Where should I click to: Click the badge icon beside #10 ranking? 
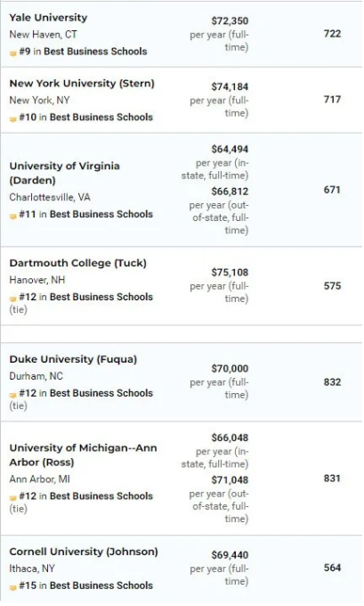point(13,119)
